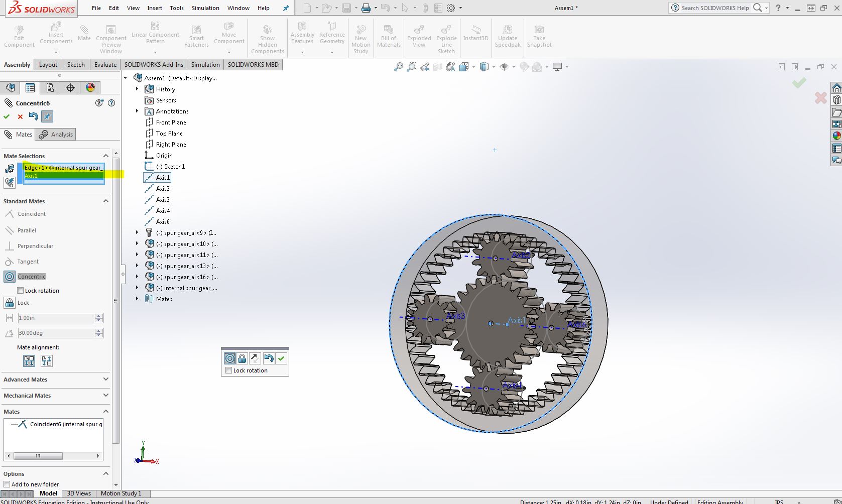Click the Take Snapshot tool

pos(539,36)
